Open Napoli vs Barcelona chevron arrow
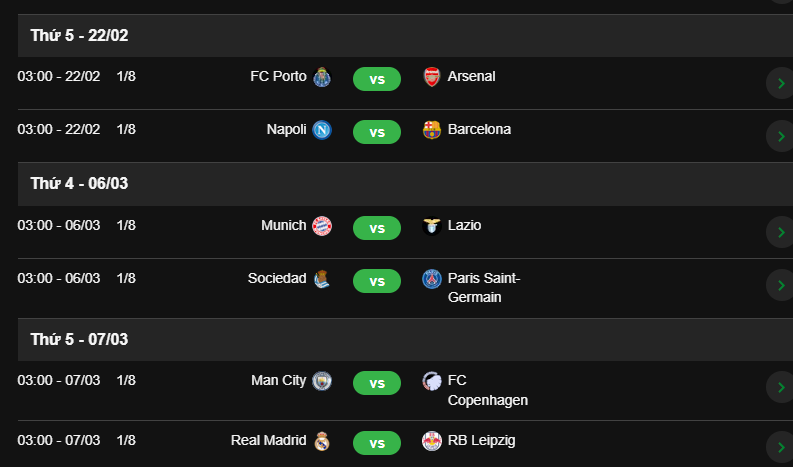 [x=781, y=137]
